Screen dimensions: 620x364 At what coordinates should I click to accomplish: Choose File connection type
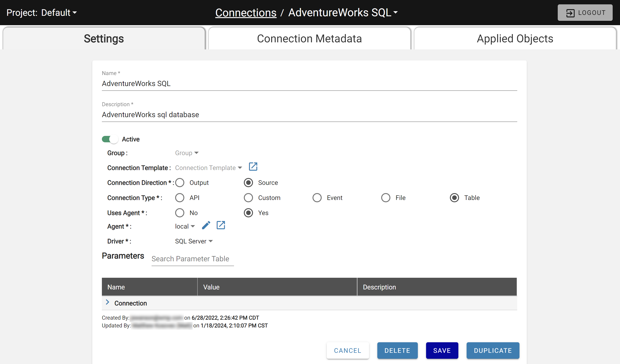(386, 198)
